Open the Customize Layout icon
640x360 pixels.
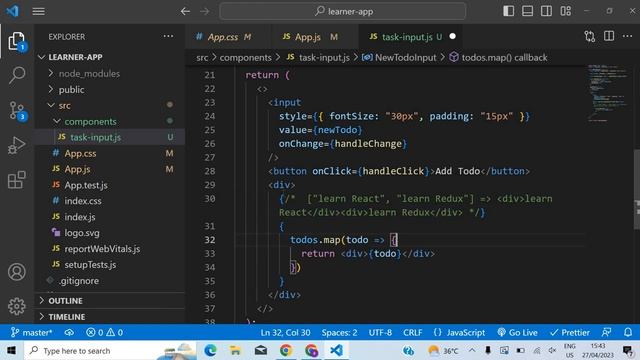pos(566,11)
